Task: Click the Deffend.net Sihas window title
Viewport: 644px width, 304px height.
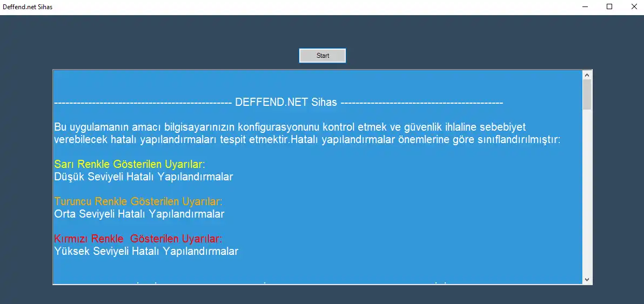Action: pyautogui.click(x=27, y=7)
